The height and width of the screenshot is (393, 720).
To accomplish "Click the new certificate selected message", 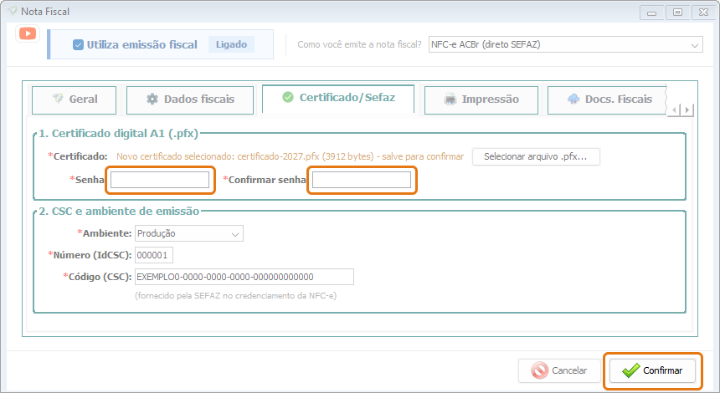I will (x=290, y=157).
